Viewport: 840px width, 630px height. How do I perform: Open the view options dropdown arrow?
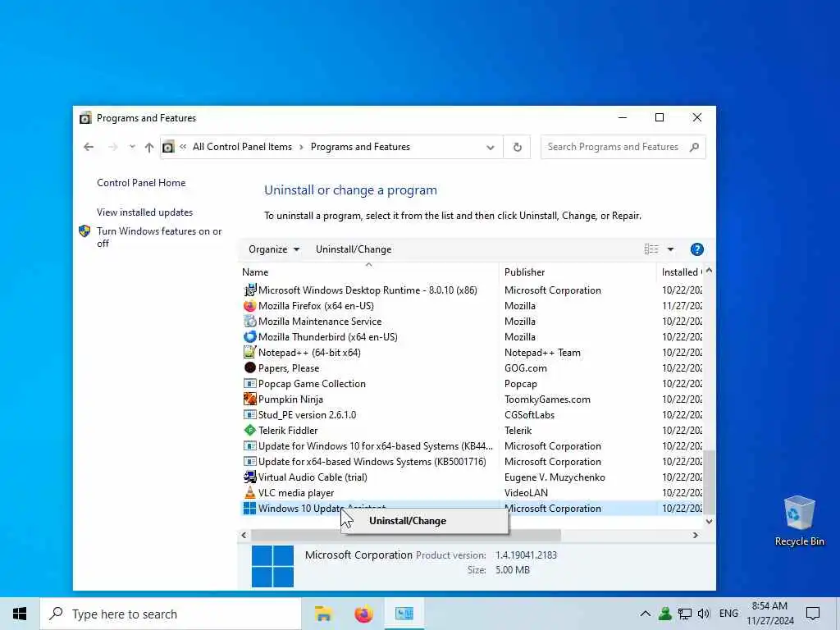(670, 249)
